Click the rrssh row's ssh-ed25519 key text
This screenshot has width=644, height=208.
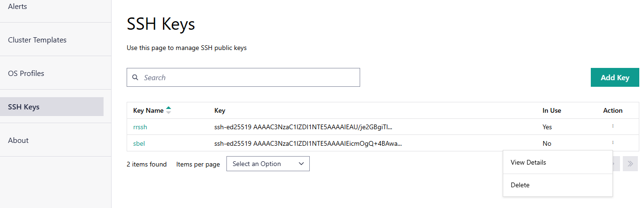coord(303,127)
